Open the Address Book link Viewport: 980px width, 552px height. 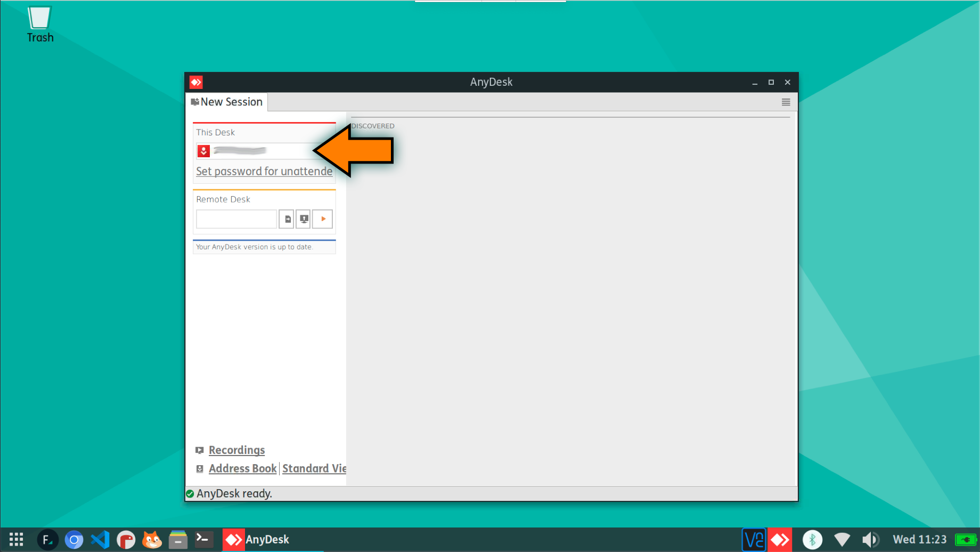pos(243,469)
